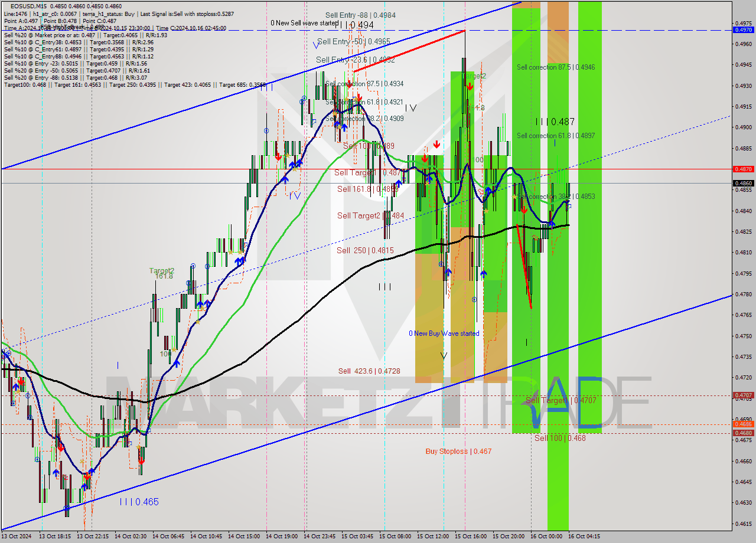Click the 0.4707 price tag on axis

point(742,395)
